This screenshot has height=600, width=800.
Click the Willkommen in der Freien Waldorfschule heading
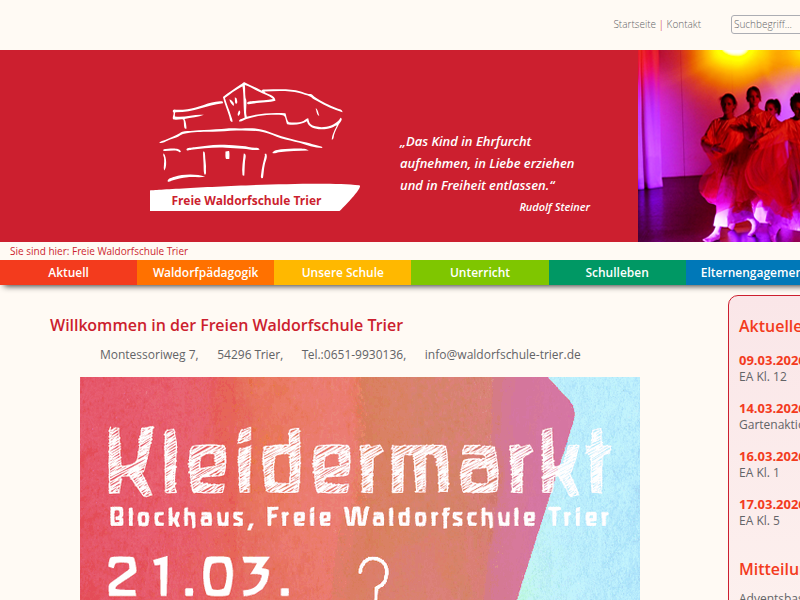point(226,325)
